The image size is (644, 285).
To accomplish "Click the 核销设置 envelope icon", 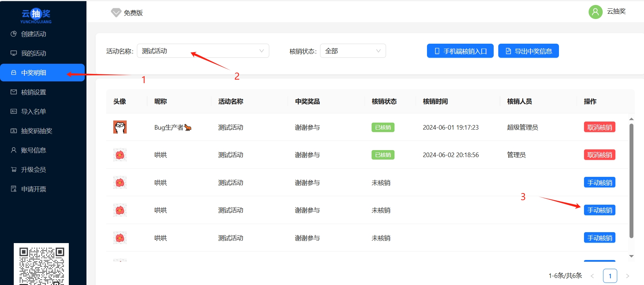I will [x=14, y=92].
